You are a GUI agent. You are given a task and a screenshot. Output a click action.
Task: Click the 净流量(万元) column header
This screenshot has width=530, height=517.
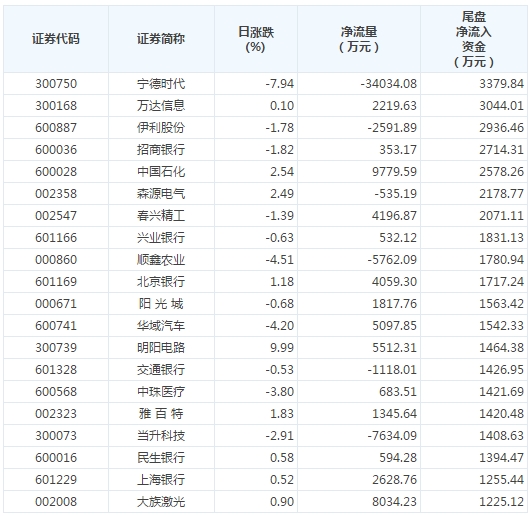359,39
